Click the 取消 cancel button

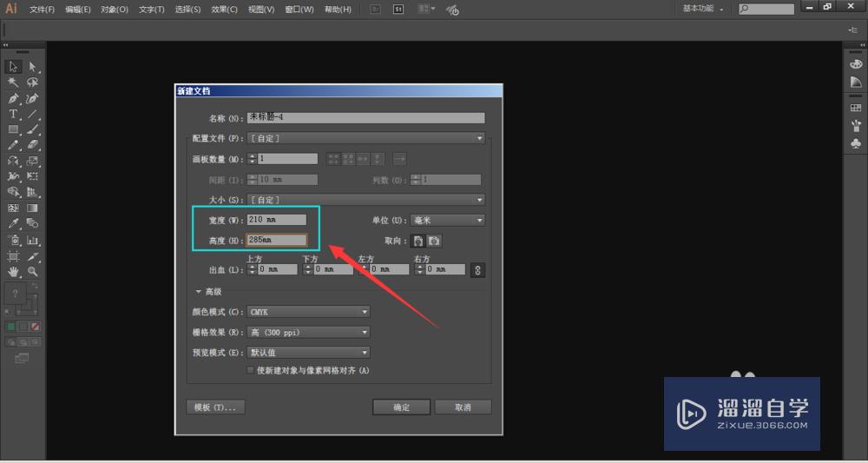(x=463, y=407)
